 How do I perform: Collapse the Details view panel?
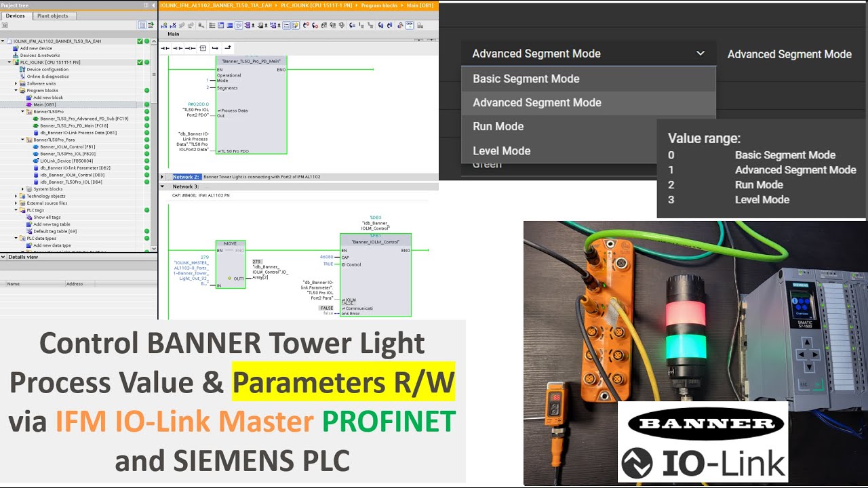point(3,258)
